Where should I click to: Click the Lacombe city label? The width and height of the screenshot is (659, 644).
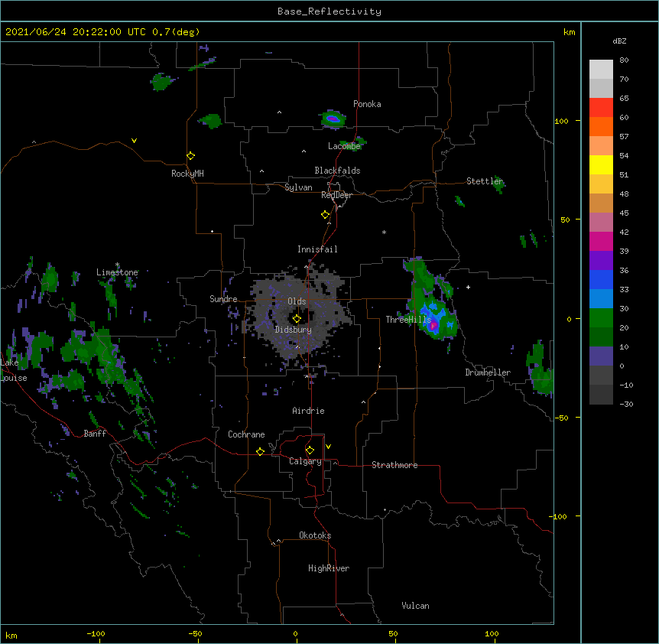pos(344,146)
